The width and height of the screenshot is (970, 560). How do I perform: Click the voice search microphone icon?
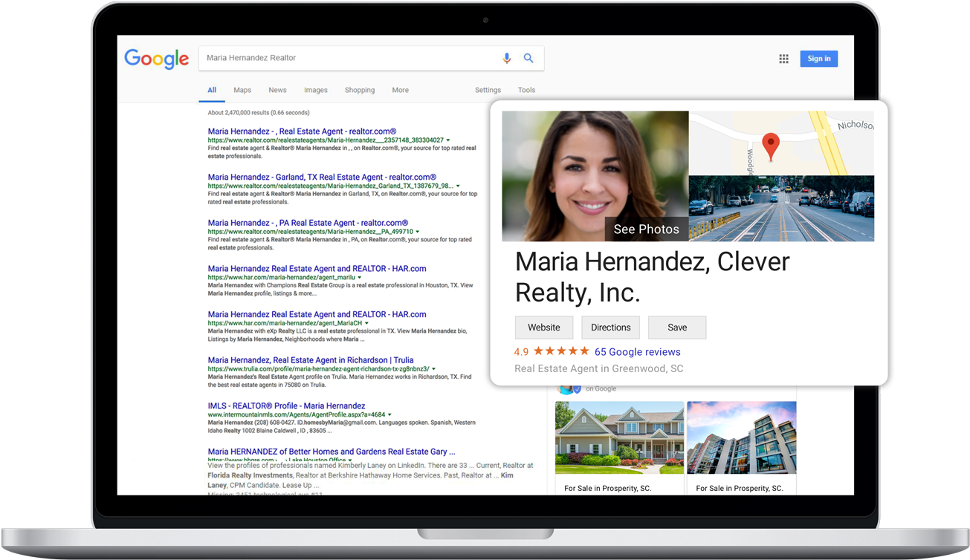click(x=507, y=58)
